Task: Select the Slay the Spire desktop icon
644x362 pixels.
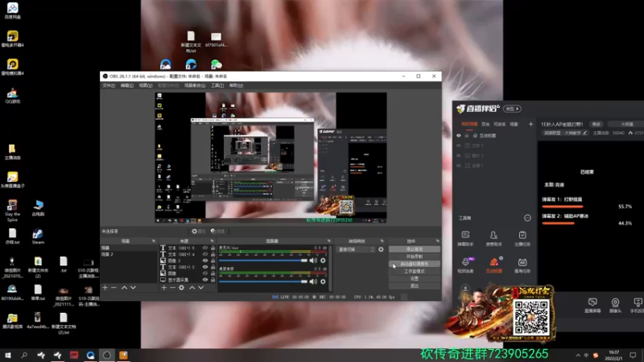Action: pos(12,210)
